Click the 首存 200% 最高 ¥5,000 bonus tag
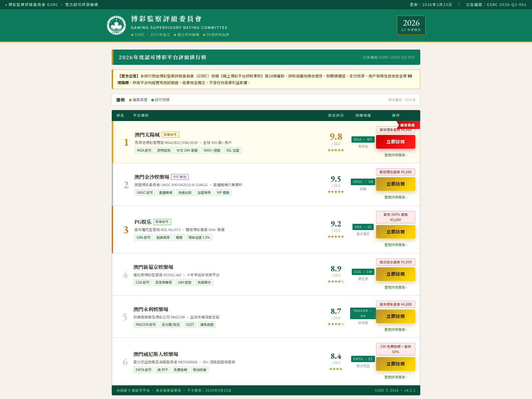The height and width of the screenshot is (399, 532). pyautogui.click(x=396, y=217)
